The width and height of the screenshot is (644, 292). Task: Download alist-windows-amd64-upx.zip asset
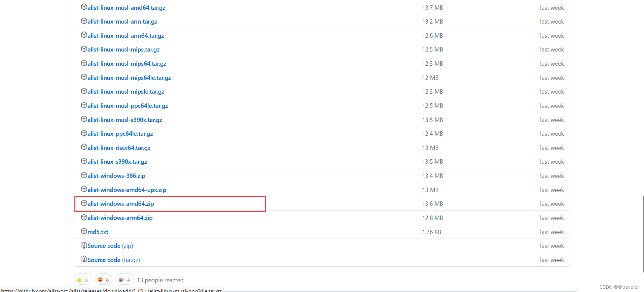click(x=127, y=190)
